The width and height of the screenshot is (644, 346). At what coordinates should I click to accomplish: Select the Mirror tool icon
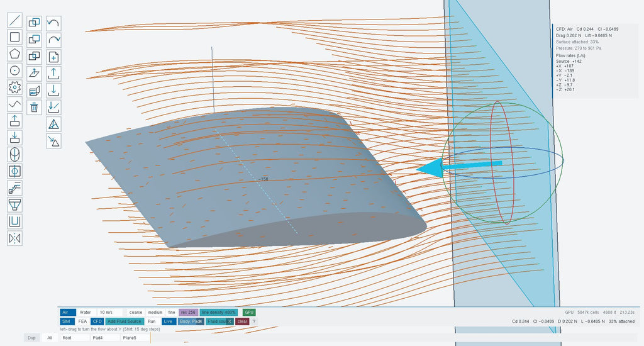tap(15, 238)
